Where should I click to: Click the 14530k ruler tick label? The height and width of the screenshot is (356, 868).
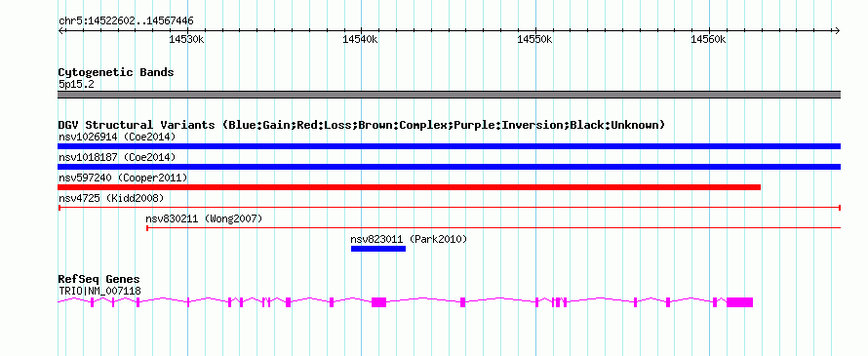(186, 39)
